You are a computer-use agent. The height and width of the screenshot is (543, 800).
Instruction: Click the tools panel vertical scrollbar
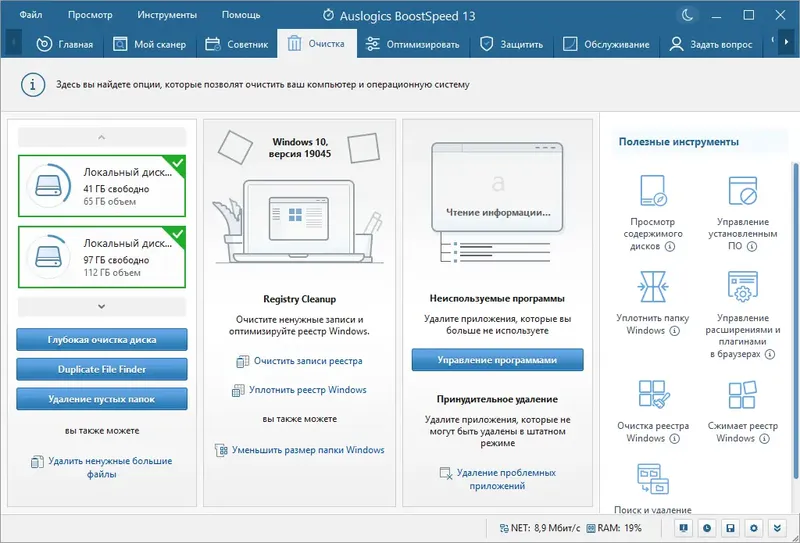click(x=795, y=320)
